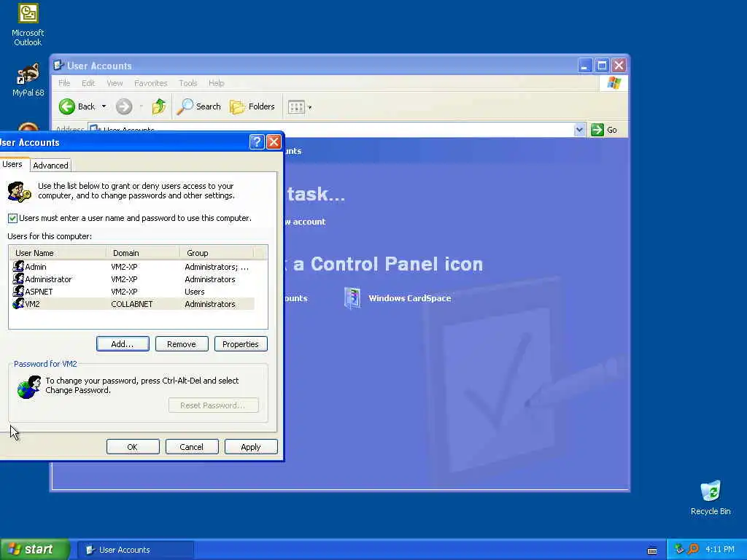This screenshot has height=560, width=747.
Task: Go up one folder level
Action: (x=158, y=106)
